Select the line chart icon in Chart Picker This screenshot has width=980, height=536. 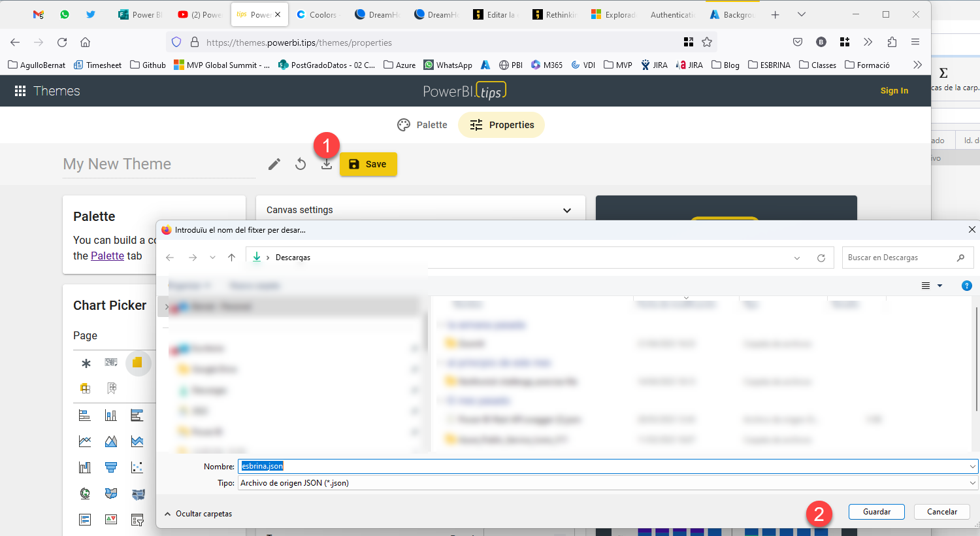tap(85, 441)
